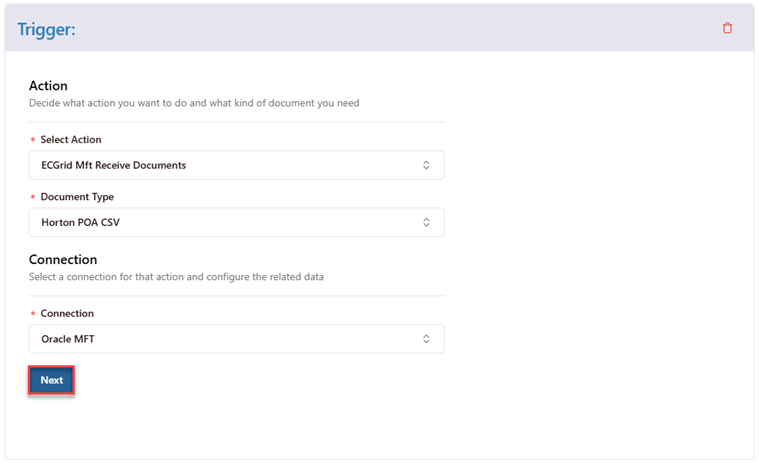Image resolution: width=759 pixels, height=465 pixels.
Task: Open the Oracle MFT connection dropdown
Action: click(x=236, y=339)
